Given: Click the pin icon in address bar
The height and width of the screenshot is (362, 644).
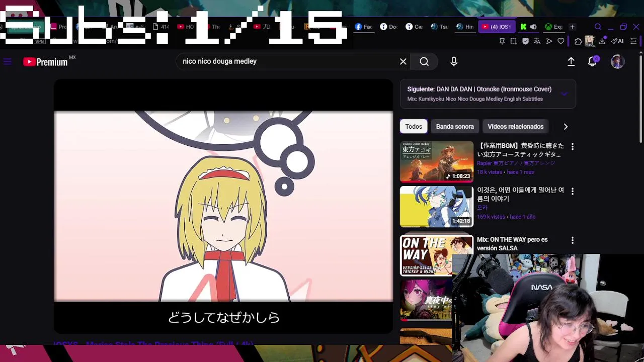Looking at the screenshot, I should [502, 41].
